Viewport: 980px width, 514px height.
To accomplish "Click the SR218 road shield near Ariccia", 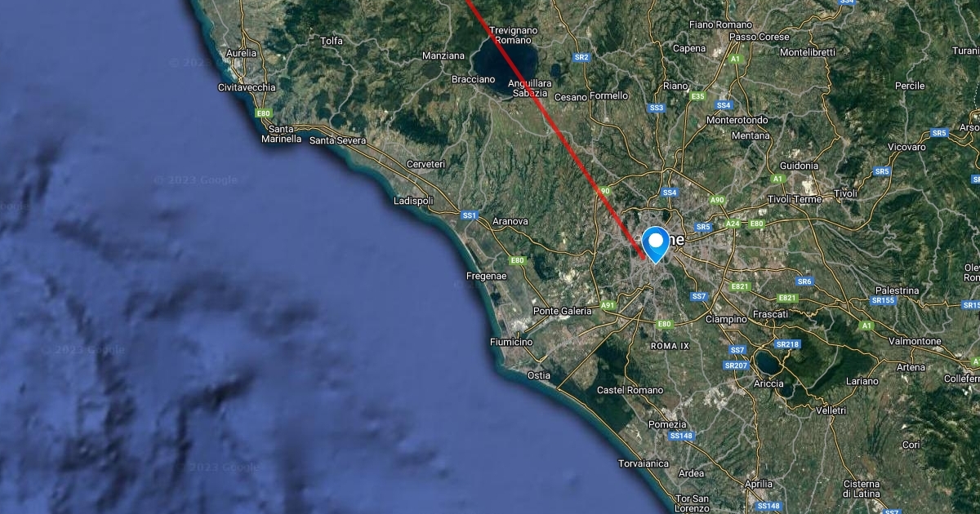I will 787,344.
